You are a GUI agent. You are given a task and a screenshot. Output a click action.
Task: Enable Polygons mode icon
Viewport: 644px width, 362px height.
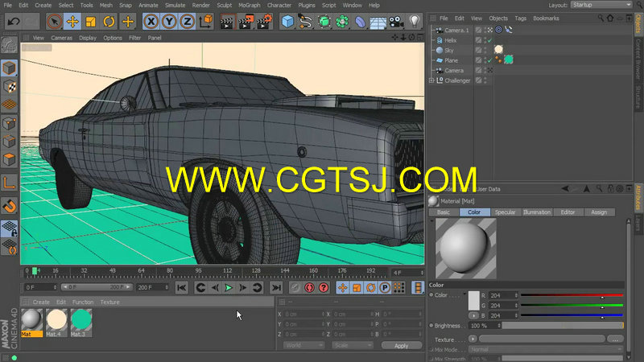9,159
